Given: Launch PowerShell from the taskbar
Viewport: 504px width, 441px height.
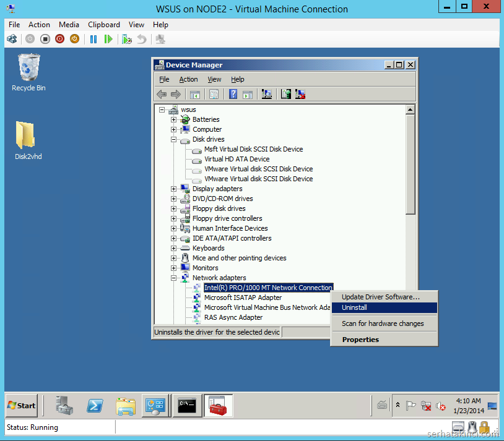Looking at the screenshot, I should point(95,406).
